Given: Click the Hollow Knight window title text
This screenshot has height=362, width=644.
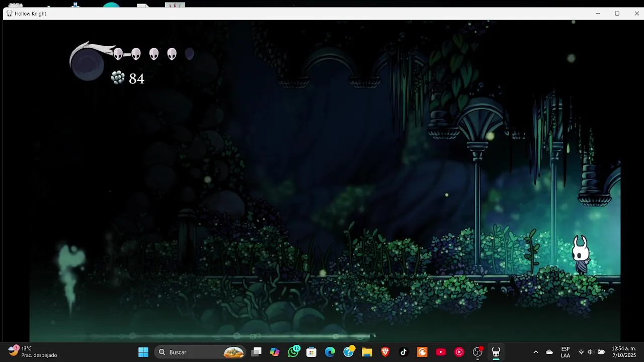Looking at the screenshot, I should coord(30,14).
